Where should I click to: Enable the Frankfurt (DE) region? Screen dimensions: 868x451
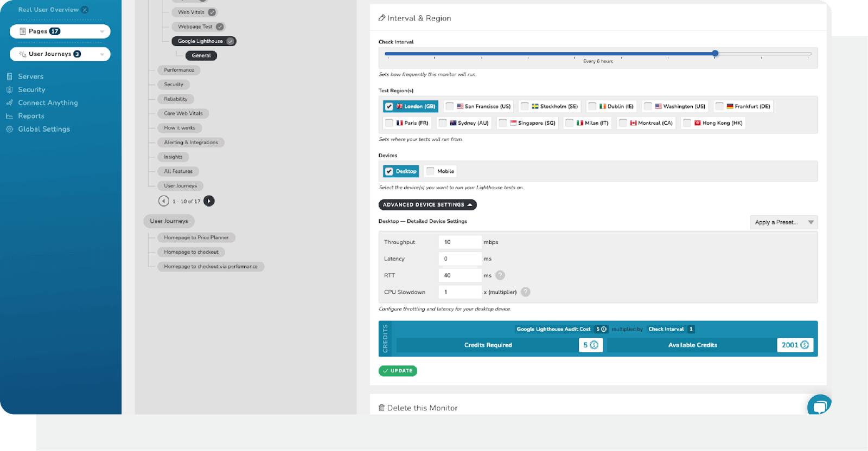(719, 106)
